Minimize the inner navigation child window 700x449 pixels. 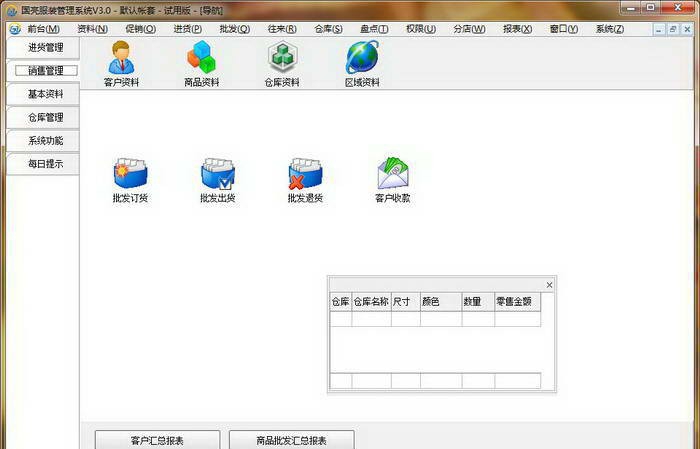(659, 30)
